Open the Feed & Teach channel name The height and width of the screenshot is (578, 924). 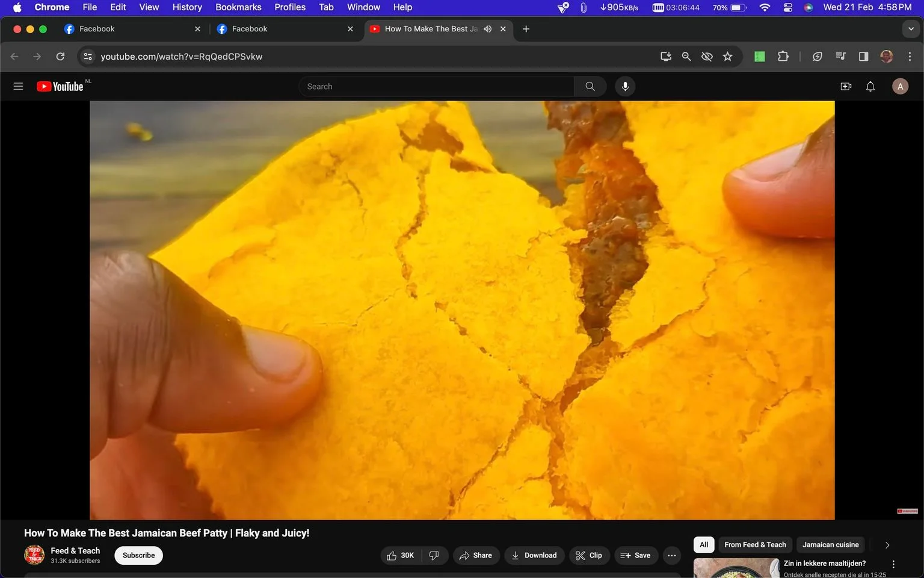click(x=75, y=550)
